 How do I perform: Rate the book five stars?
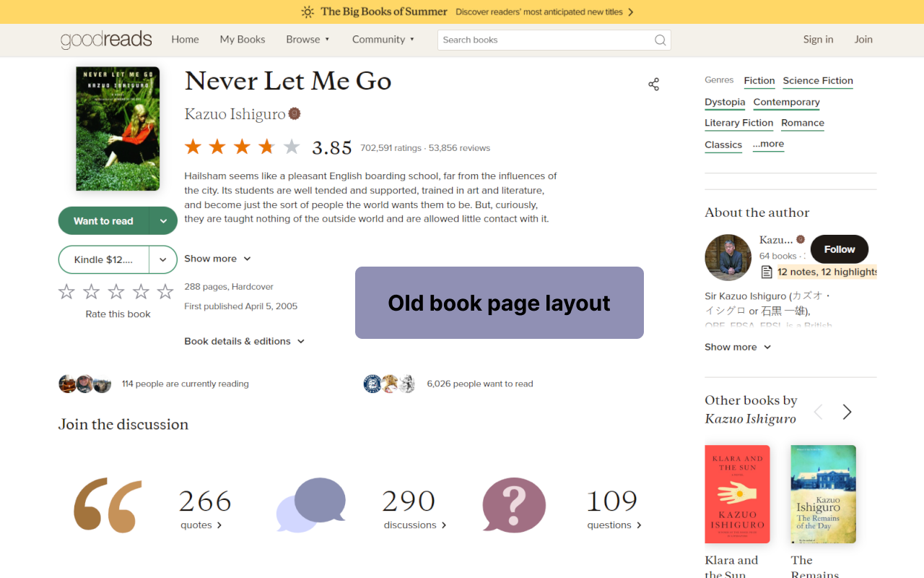pyautogui.click(x=165, y=291)
